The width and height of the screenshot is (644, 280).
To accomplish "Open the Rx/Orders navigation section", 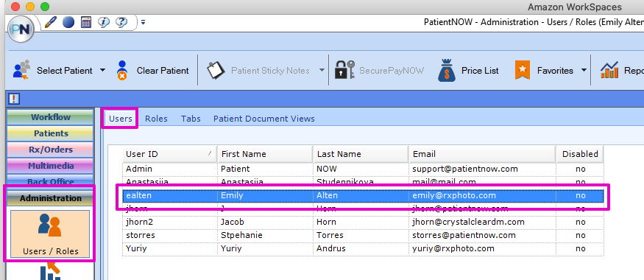I will point(50,150).
